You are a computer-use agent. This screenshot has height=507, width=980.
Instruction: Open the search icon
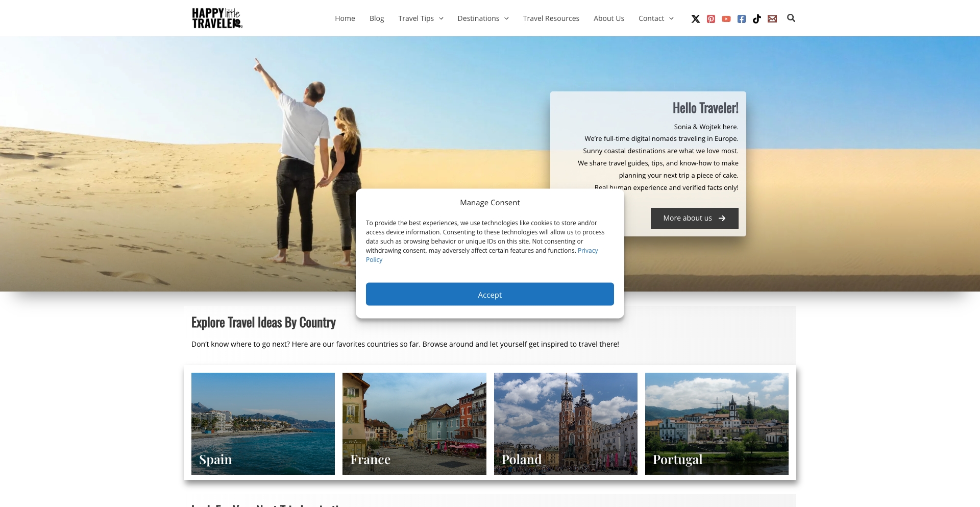[x=791, y=18]
